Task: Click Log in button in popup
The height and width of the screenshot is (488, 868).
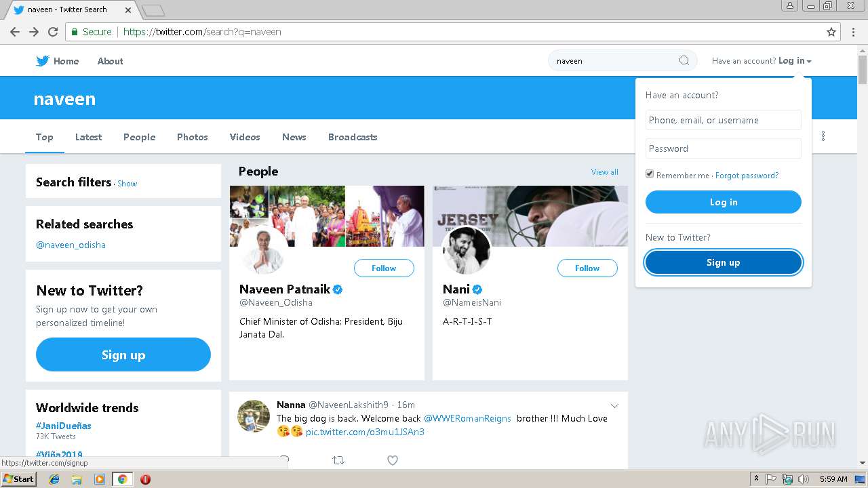Action: click(x=724, y=202)
